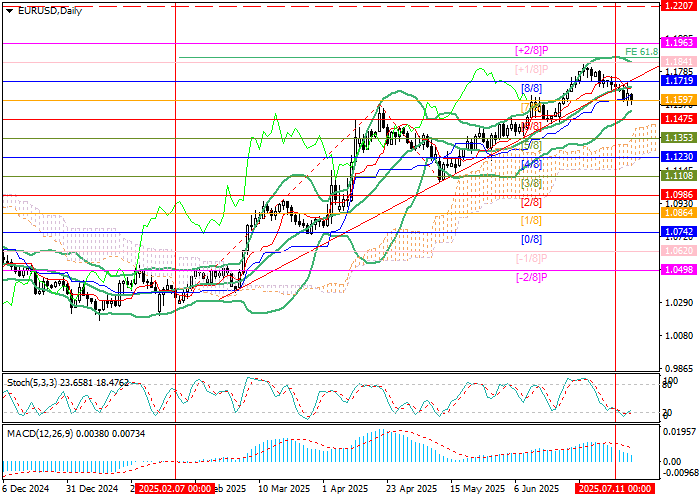Image resolution: width=700 pixels, height=500 pixels.
Task: Click the 1.1353 olive price tag
Action: [681, 137]
